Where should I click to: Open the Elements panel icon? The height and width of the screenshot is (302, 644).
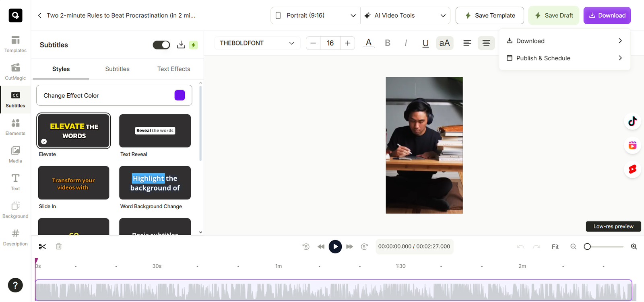coord(15,127)
